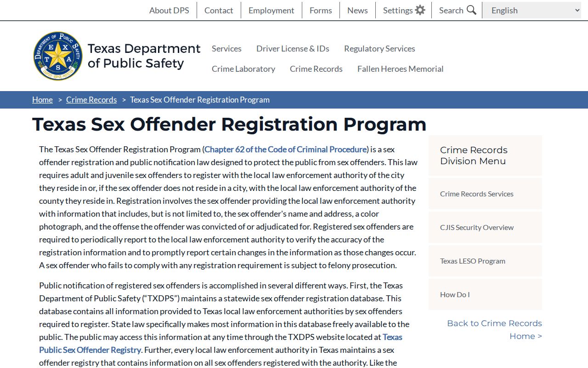Click breadcrumb text Texas Sex Offender Registration Program
588x368 pixels.
coord(200,100)
